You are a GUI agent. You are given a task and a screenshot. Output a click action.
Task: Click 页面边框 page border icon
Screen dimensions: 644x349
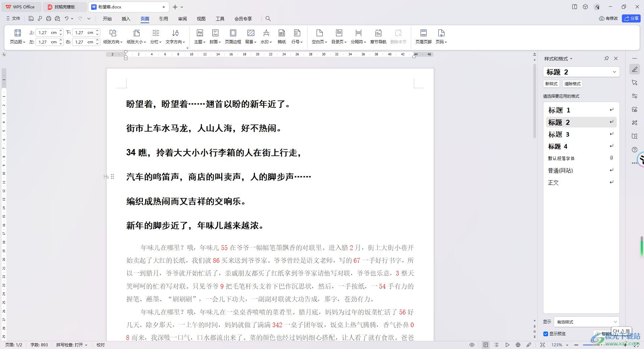pos(233,37)
